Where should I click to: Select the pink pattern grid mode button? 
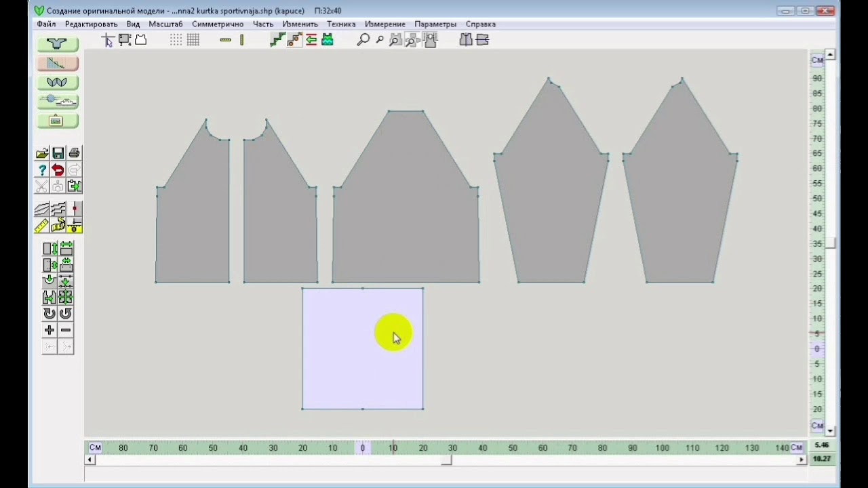[x=58, y=63]
